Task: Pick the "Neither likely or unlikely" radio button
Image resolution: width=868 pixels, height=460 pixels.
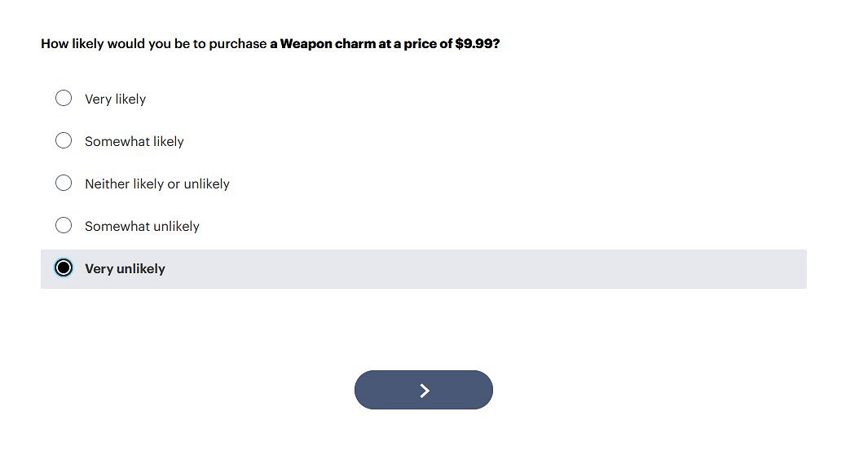Action: coord(64,184)
